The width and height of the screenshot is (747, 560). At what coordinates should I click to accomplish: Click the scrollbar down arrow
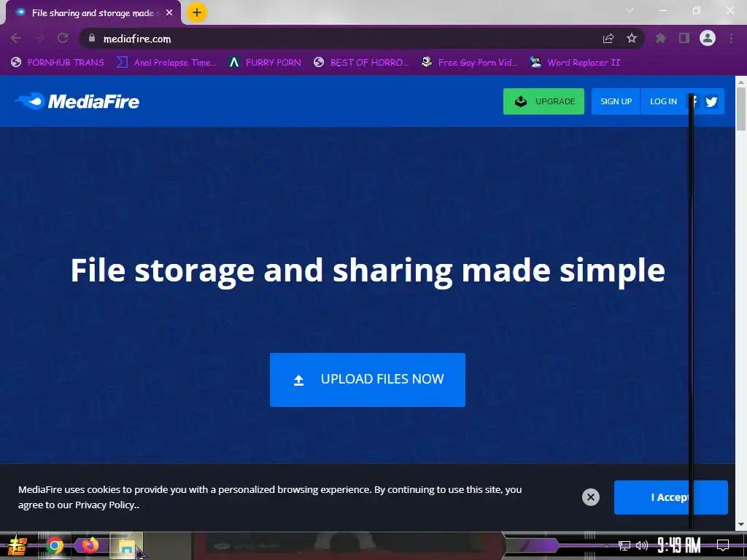pyautogui.click(x=741, y=524)
